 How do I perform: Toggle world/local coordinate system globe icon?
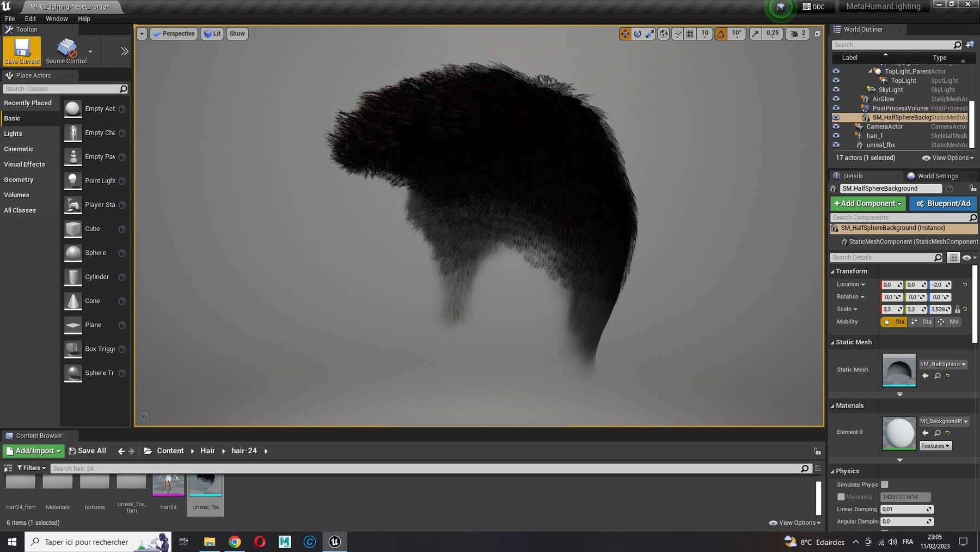[664, 34]
